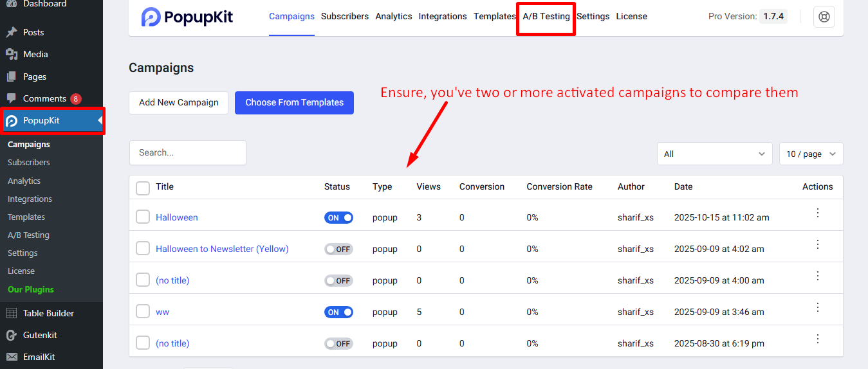This screenshot has height=369, width=868.
Task: Open actions menu for 2025-08-30 campaign row
Action: click(818, 339)
